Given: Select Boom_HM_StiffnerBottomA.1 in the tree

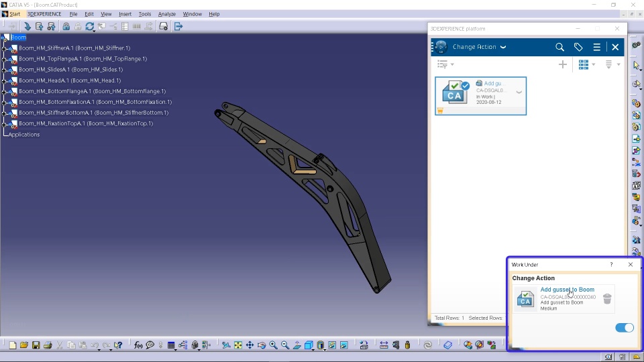Looking at the screenshot, I should click(94, 113).
